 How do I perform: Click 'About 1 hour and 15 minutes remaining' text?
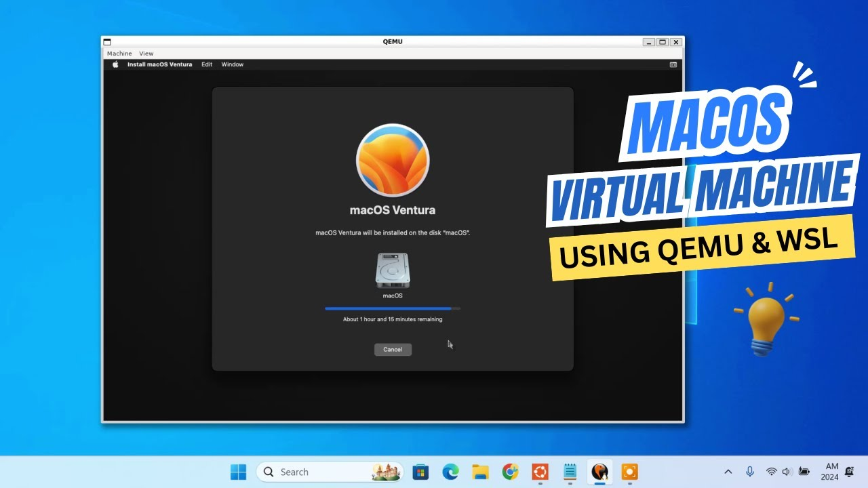click(x=393, y=319)
